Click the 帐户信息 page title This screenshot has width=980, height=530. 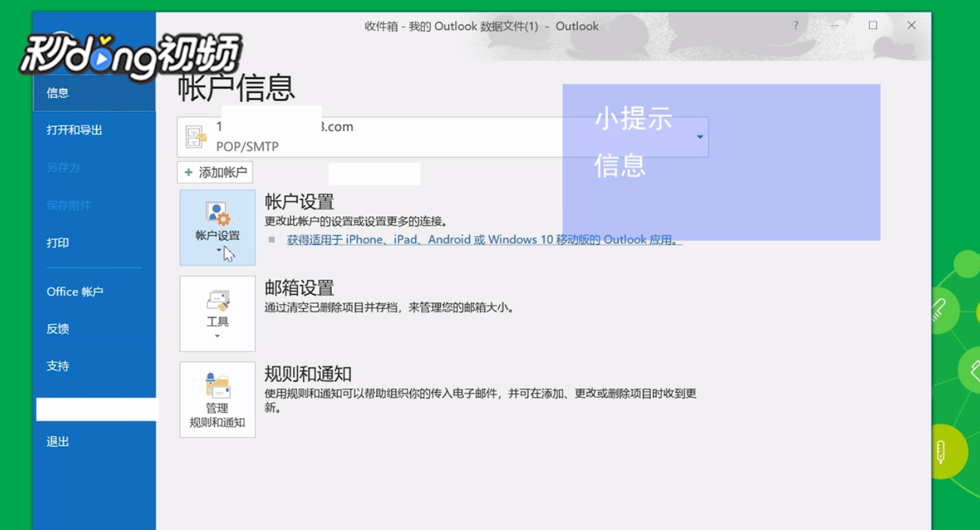click(236, 88)
